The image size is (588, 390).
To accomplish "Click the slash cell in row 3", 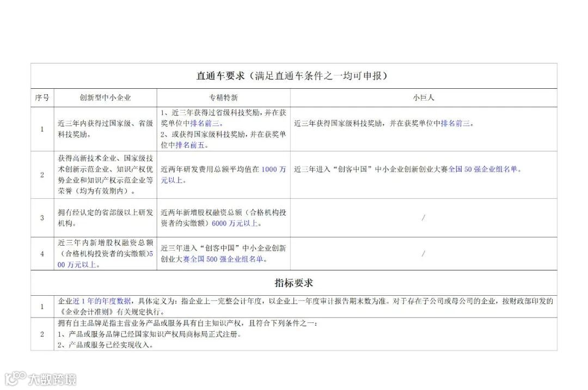I will pyautogui.click(x=424, y=217).
